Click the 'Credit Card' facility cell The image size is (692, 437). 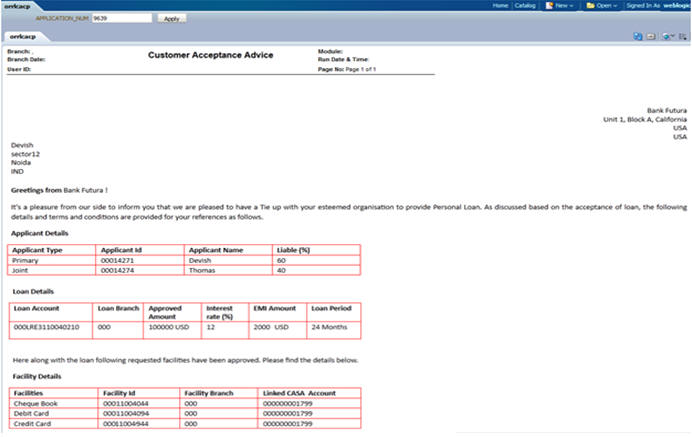32,424
